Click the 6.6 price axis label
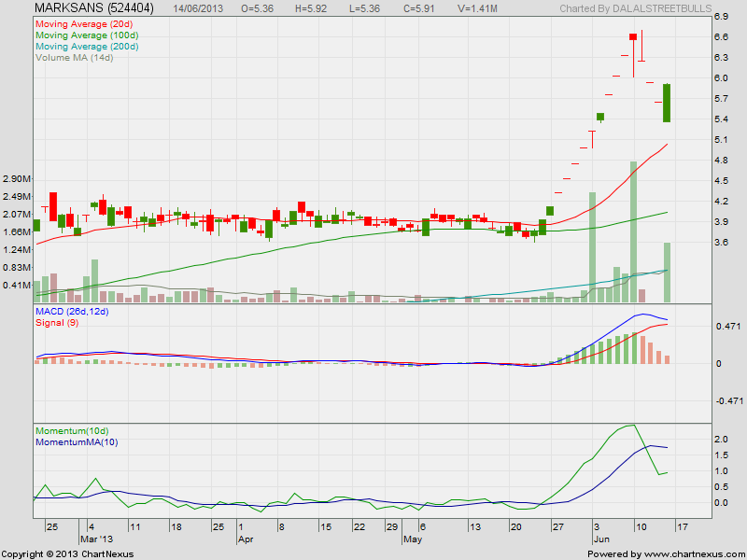This screenshot has height=560, width=747. (721, 37)
